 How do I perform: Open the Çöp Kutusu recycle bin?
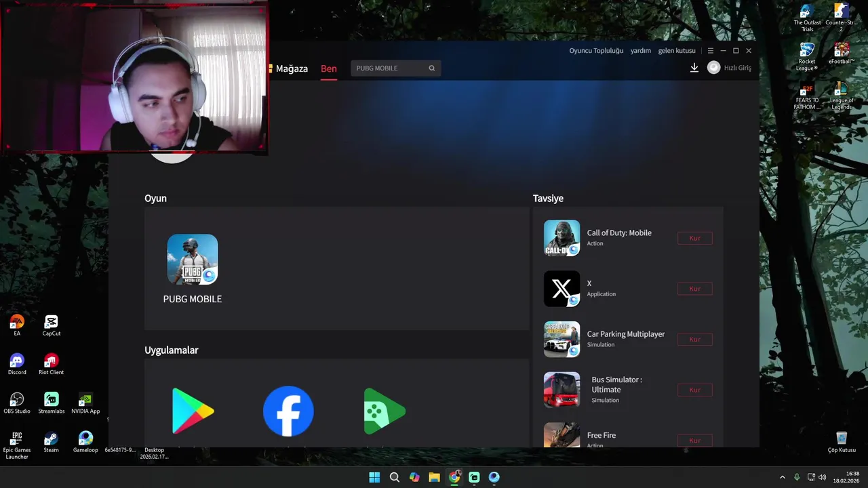coord(842,442)
